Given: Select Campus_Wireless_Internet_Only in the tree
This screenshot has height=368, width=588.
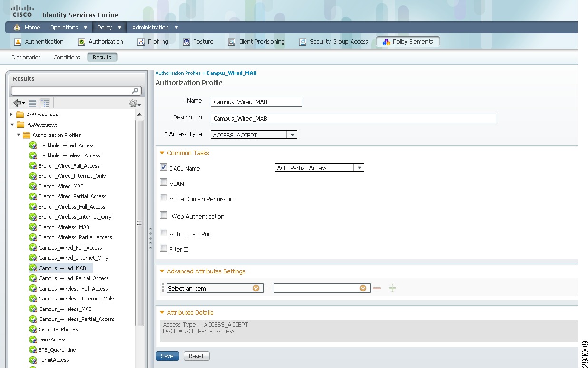Looking at the screenshot, I should (76, 299).
